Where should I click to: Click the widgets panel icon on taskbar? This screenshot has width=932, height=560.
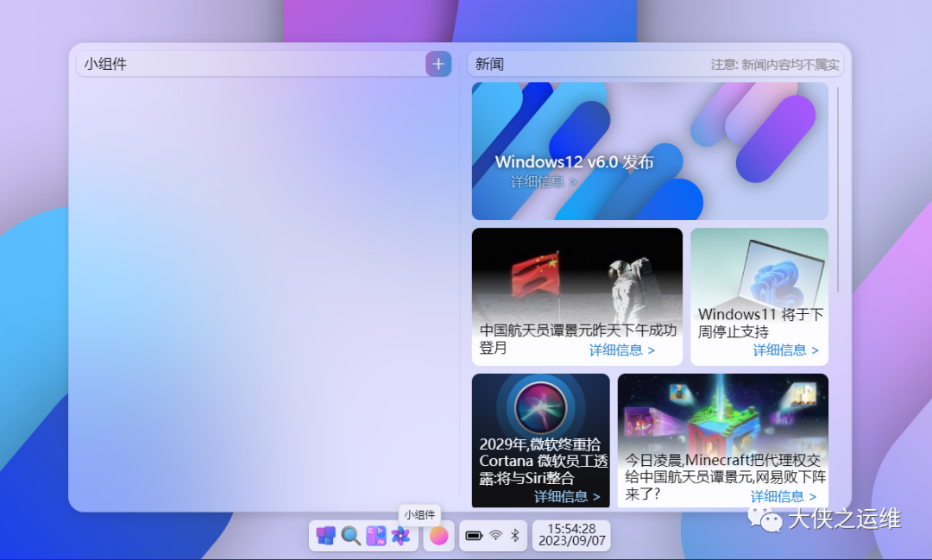pyautogui.click(x=375, y=536)
